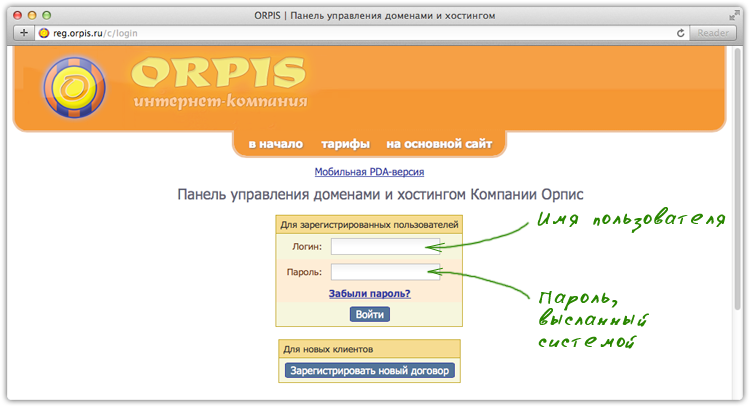Toggle full screen with the corner arrows icon

[x=734, y=16]
